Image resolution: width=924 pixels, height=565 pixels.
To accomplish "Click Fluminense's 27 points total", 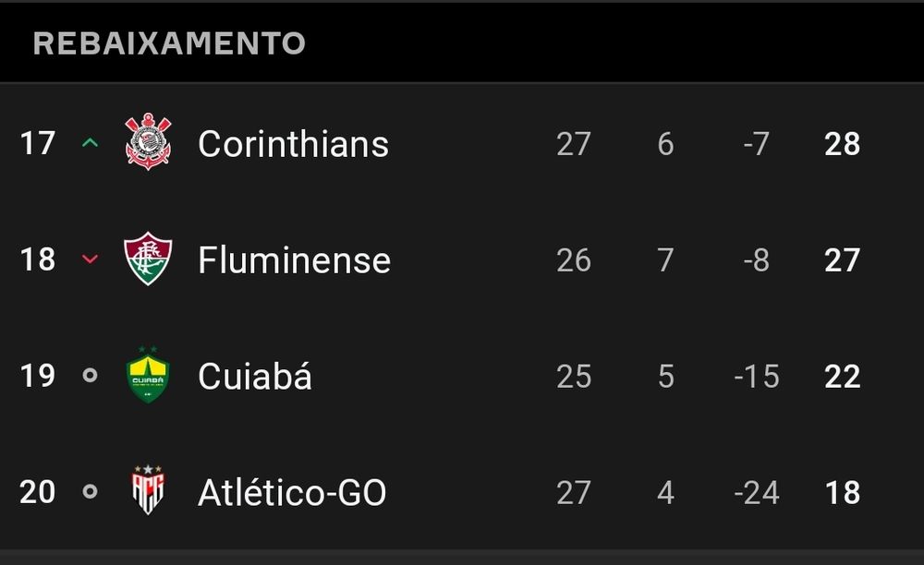I will 842,259.
